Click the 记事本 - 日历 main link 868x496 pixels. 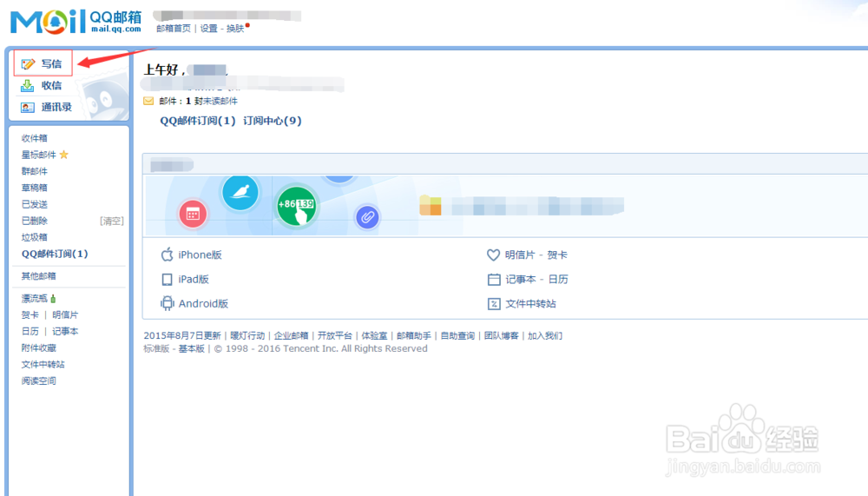coord(537,280)
